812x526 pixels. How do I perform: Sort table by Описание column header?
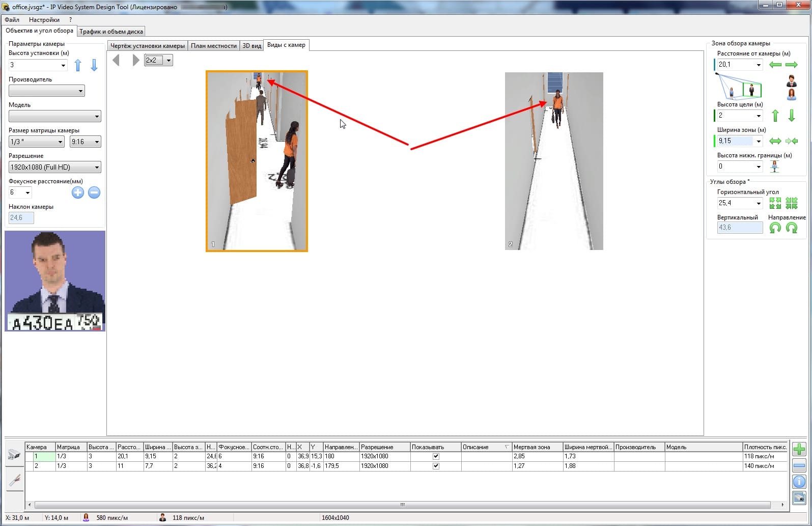(486, 447)
